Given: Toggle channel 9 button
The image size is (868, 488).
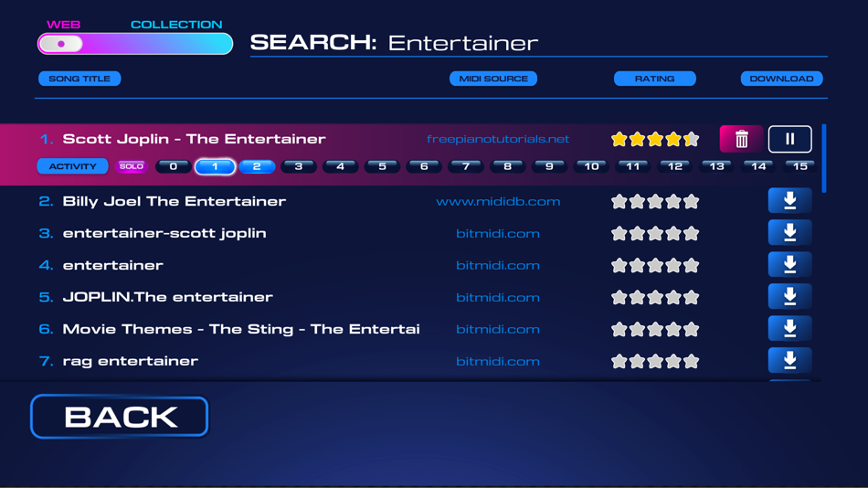Looking at the screenshot, I should 549,166.
